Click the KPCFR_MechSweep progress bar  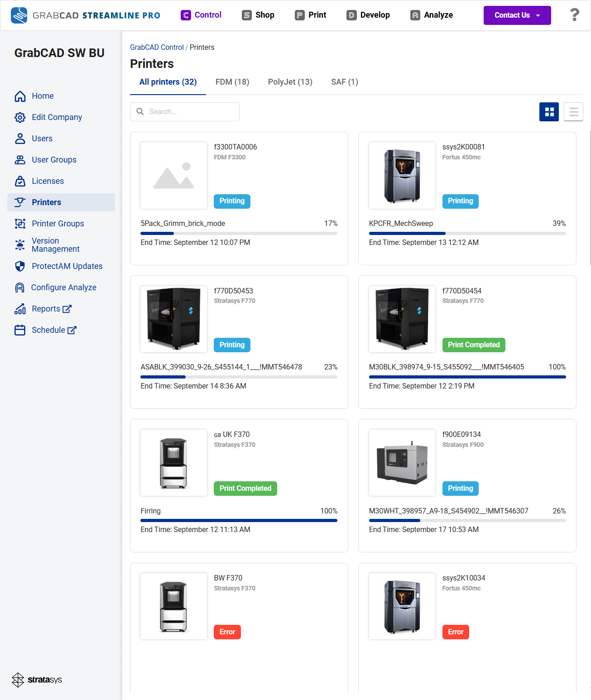[467, 234]
